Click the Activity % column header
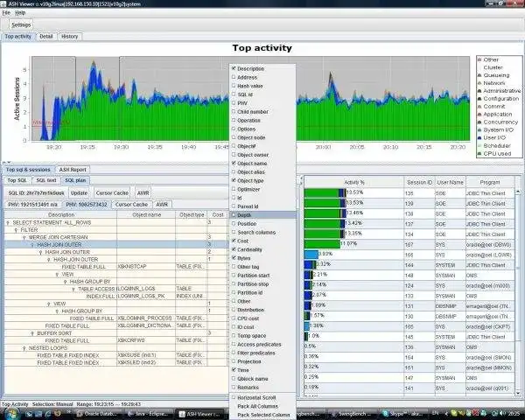The width and height of the screenshot is (525, 420). pyautogui.click(x=353, y=183)
